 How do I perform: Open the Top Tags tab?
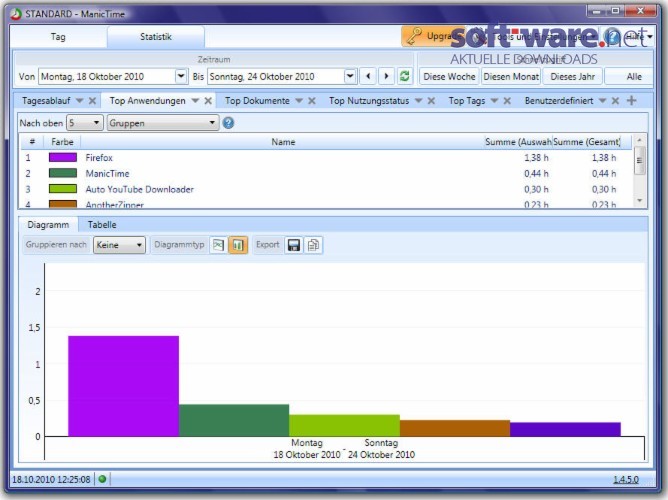click(x=467, y=101)
